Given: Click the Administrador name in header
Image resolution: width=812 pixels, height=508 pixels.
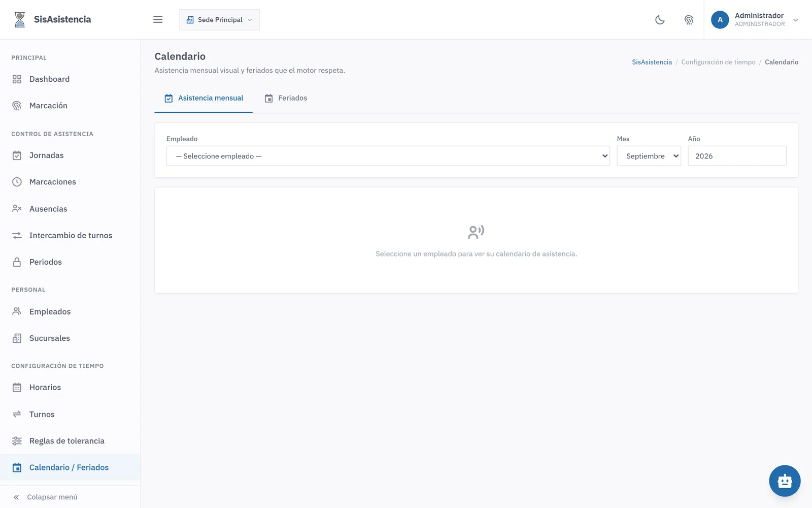Looking at the screenshot, I should 759,16.
